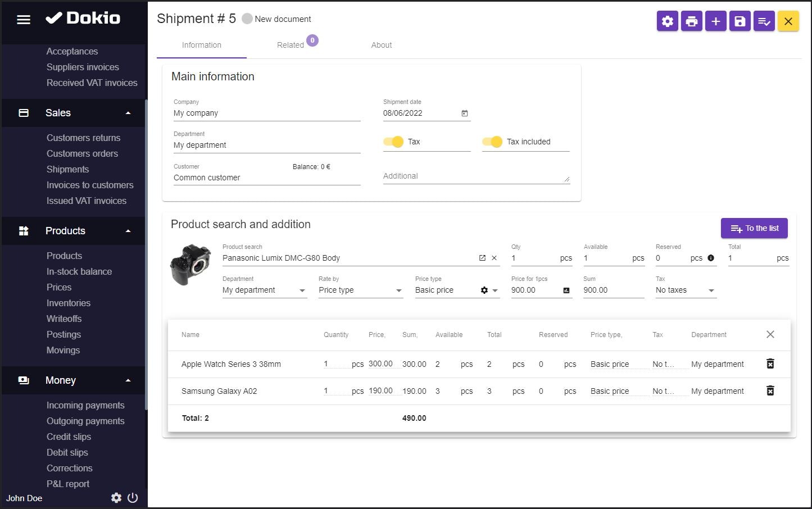Open user settings gear next to John Doe
This screenshot has width=812, height=509.
pyautogui.click(x=116, y=498)
